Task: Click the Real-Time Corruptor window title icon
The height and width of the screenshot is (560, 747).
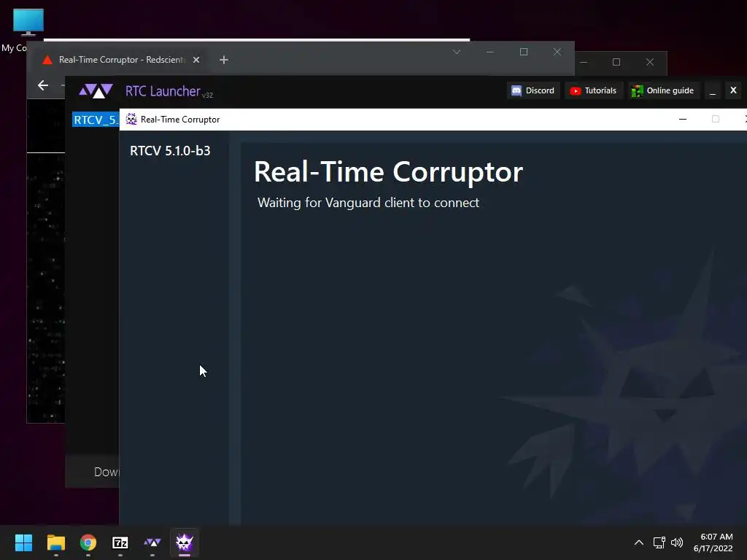Action: [x=131, y=119]
